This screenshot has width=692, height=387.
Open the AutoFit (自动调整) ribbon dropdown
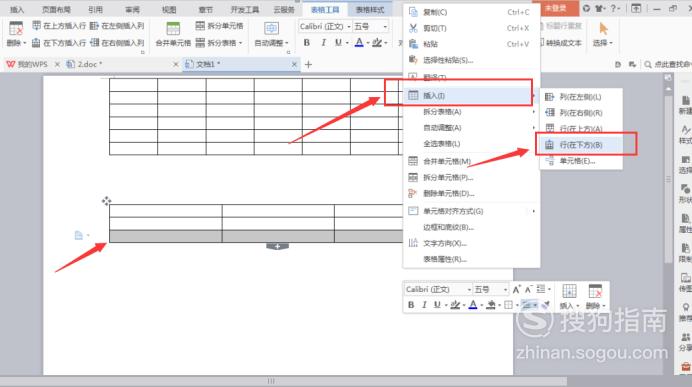click(x=271, y=34)
